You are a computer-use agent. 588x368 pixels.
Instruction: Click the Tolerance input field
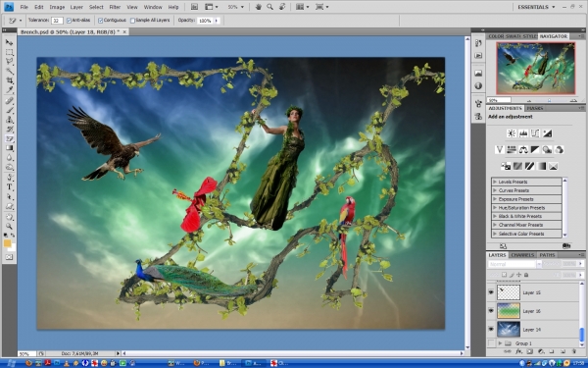pos(57,21)
